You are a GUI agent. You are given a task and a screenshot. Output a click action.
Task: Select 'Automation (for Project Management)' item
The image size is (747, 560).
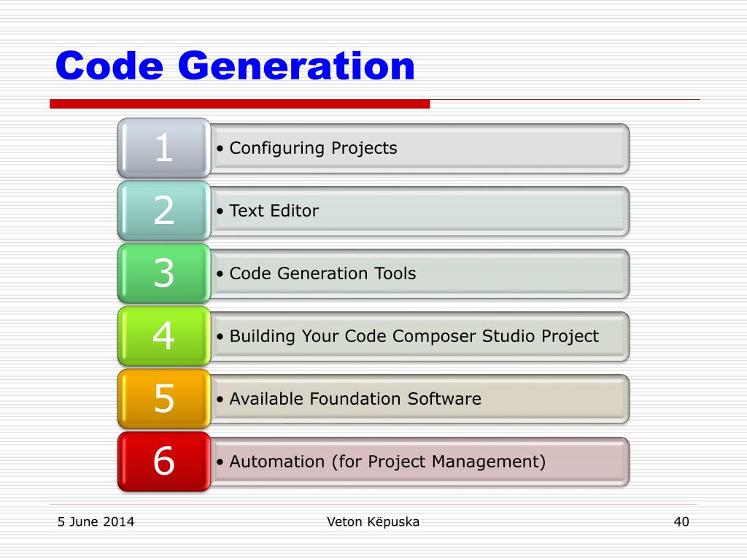[419, 462]
